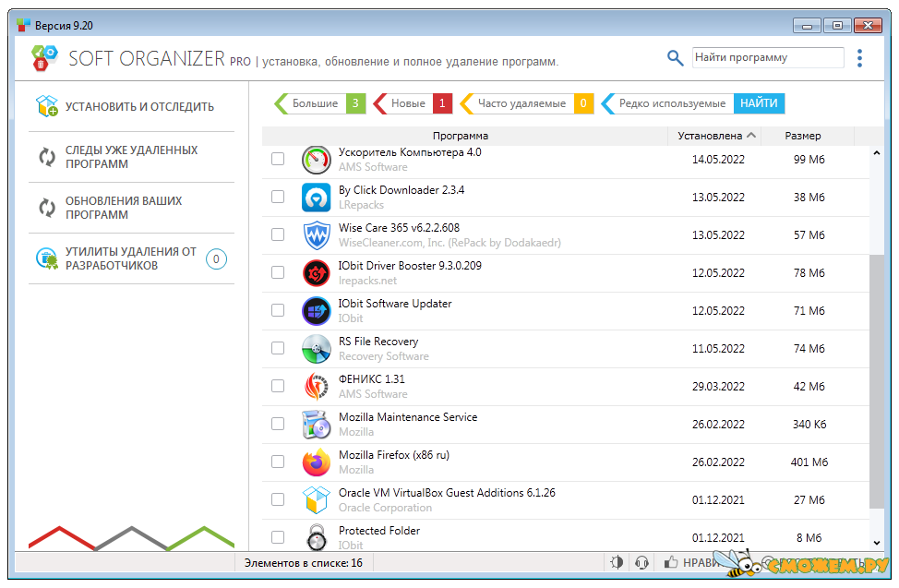
Task: Select the Mozilla Firefox (x86 ru) row name
Action: tap(394, 455)
